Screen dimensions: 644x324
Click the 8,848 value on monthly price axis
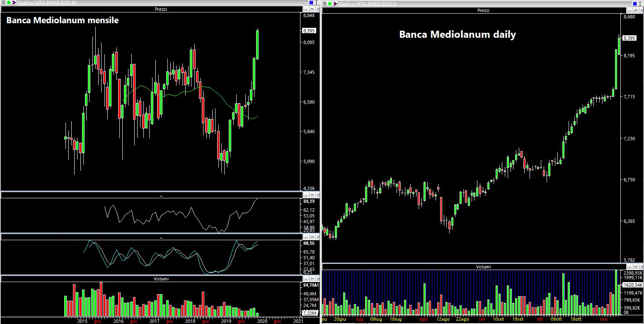pos(309,16)
